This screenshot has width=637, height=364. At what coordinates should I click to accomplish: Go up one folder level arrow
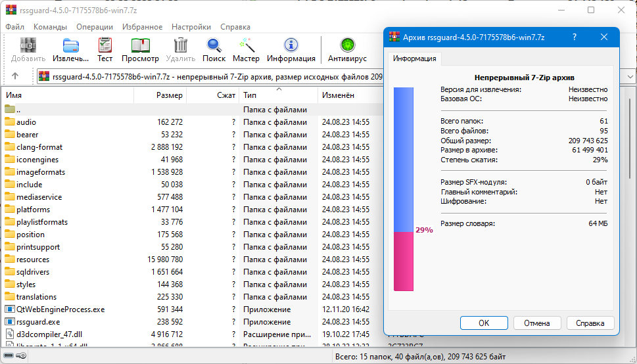pos(15,76)
